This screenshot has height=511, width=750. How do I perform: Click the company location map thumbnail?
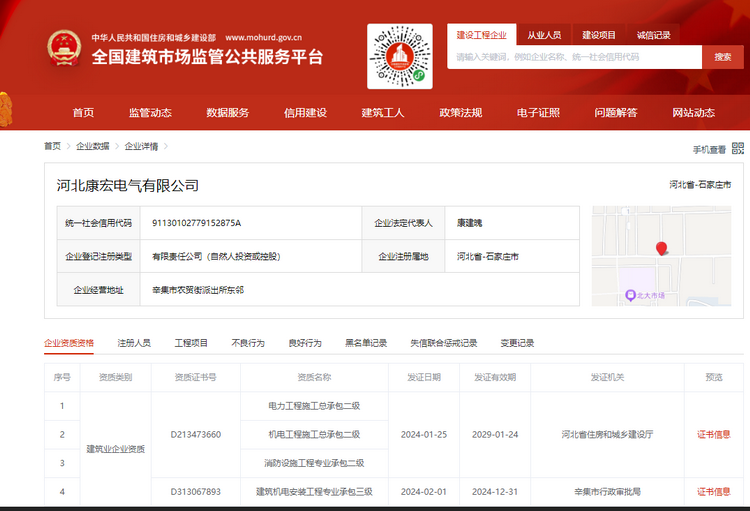[662, 256]
